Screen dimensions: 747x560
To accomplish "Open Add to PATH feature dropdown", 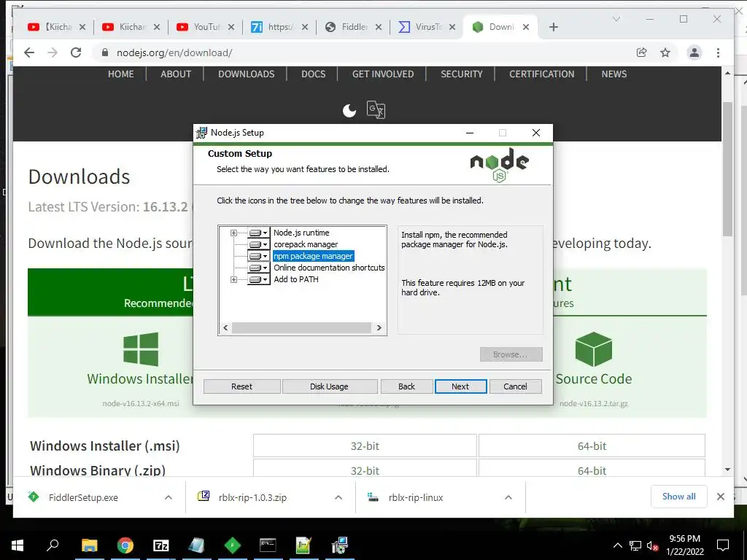I will 259,279.
